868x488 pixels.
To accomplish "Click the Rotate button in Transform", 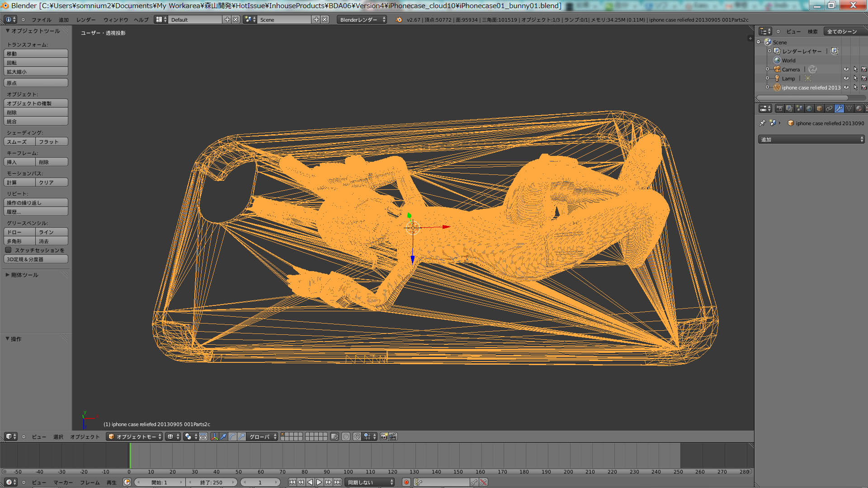I will coord(36,62).
